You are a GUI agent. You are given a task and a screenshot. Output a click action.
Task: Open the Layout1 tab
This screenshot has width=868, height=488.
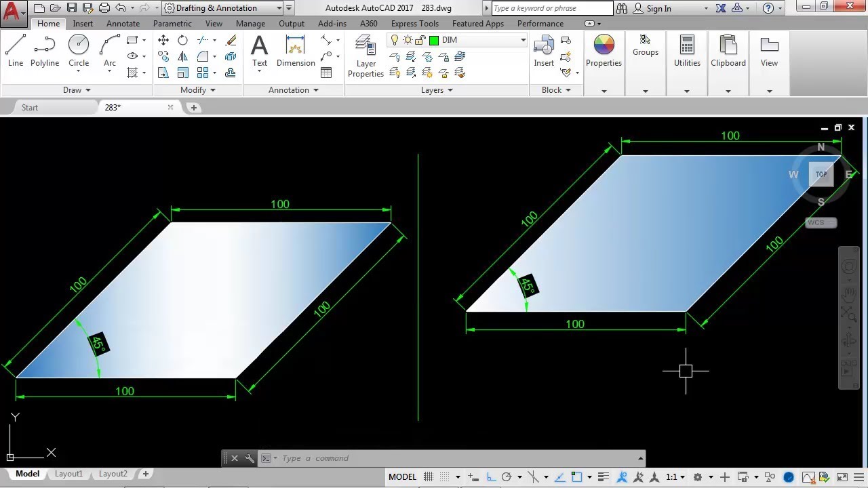(68, 474)
